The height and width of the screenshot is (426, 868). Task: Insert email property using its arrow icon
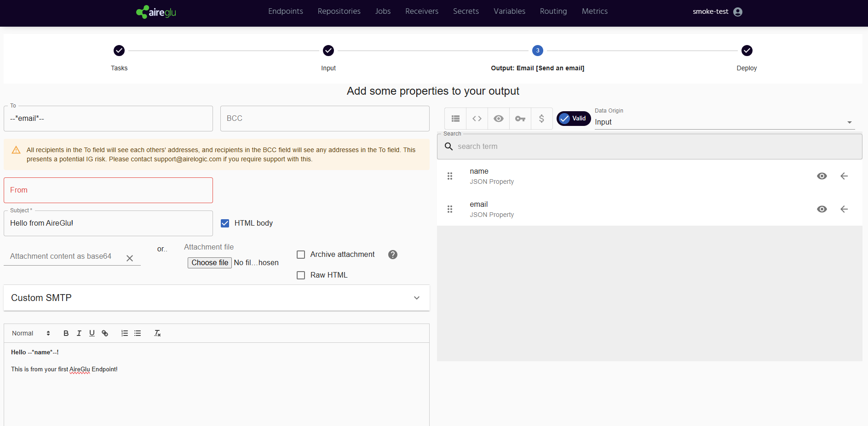click(x=844, y=209)
